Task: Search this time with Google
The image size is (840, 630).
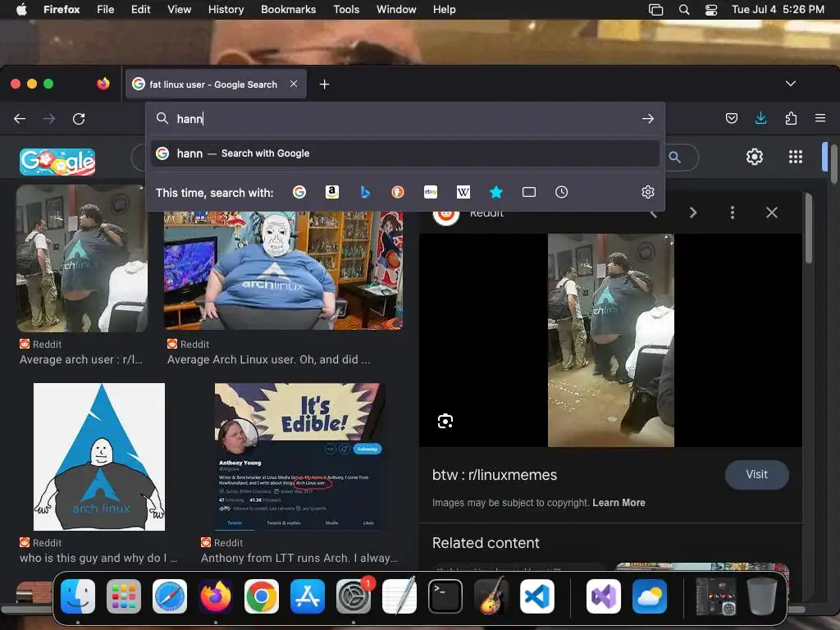Action: [x=299, y=192]
